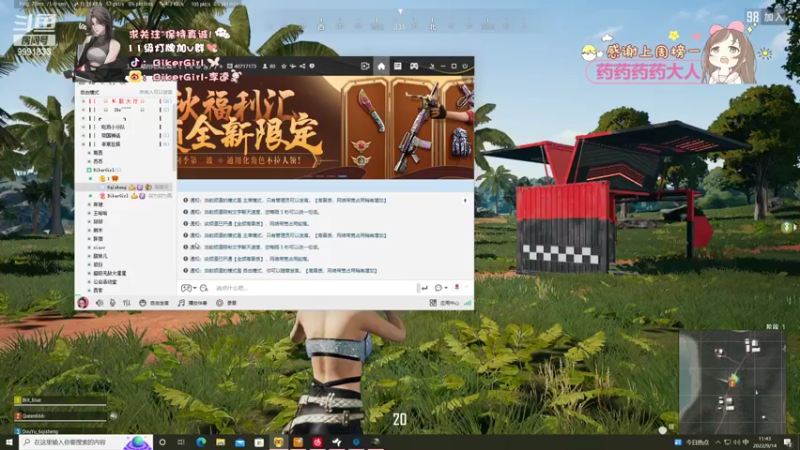The height and width of the screenshot is (450, 800).
Task: Click the scroll-to-bottom pin icon in chat
Action: 465,201
